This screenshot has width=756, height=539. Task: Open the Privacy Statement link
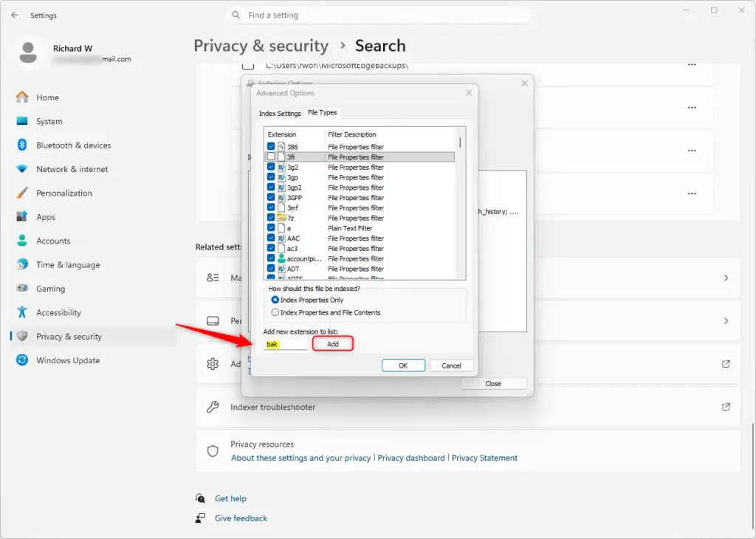pos(484,458)
